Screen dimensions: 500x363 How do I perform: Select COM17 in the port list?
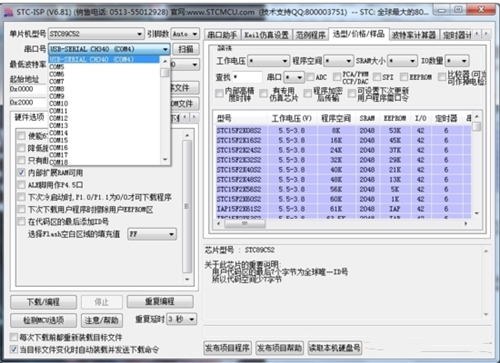click(x=104, y=155)
